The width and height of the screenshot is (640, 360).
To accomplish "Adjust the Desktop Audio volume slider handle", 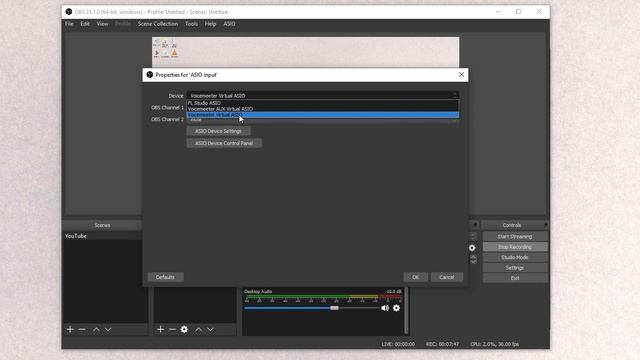I will point(334,308).
